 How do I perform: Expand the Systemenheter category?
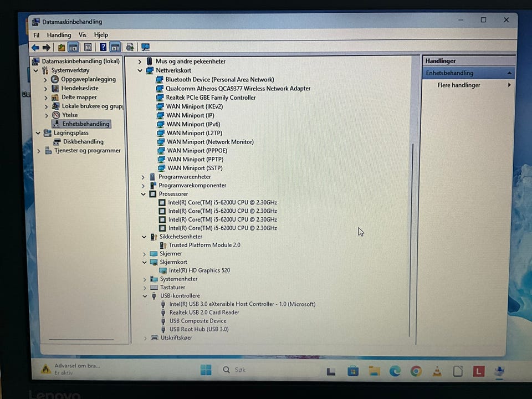click(145, 279)
